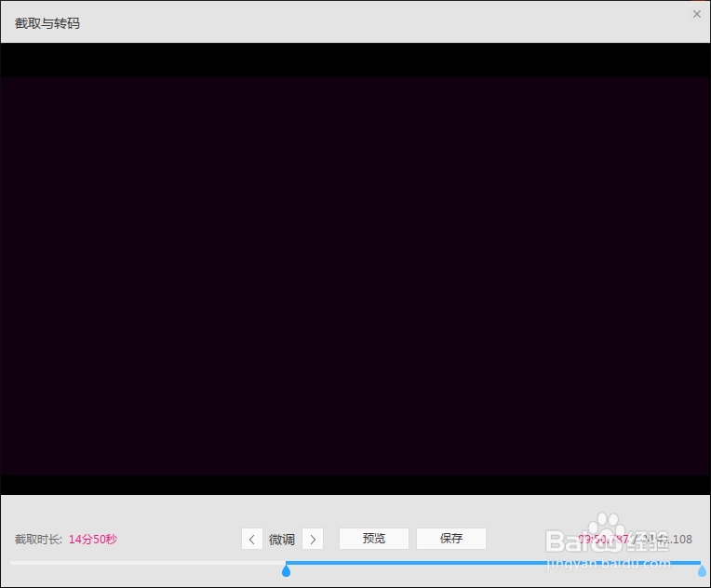Close the 截取与转码 dialog
Viewport: 711px width, 588px height.
pyautogui.click(x=697, y=14)
